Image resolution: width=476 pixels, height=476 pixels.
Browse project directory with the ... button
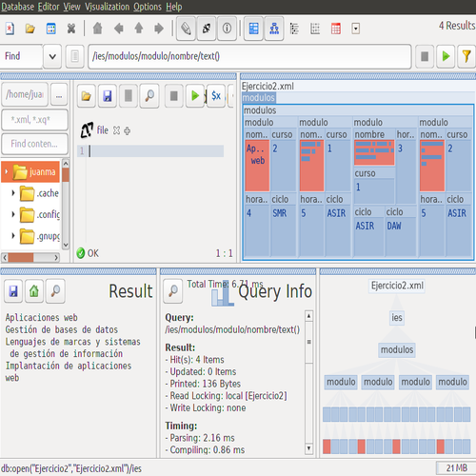59,94
